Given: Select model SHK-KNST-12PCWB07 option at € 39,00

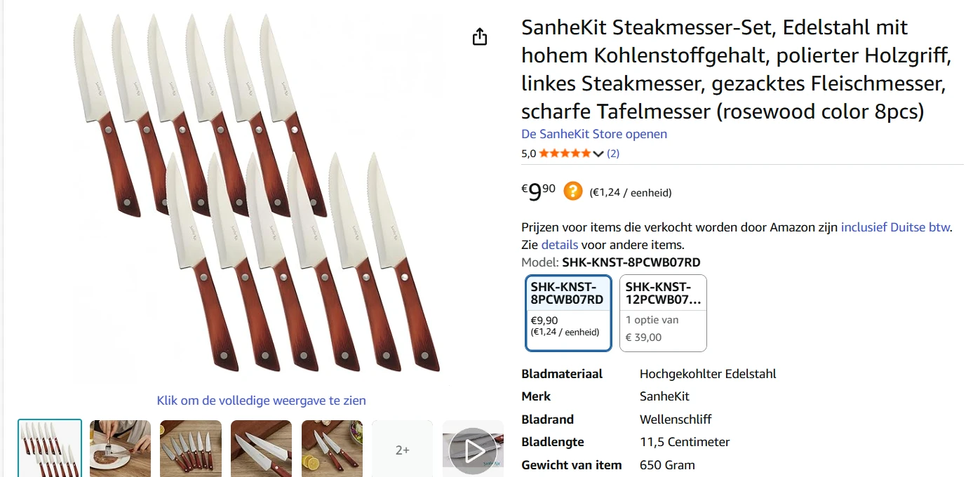Looking at the screenshot, I should coord(663,312).
